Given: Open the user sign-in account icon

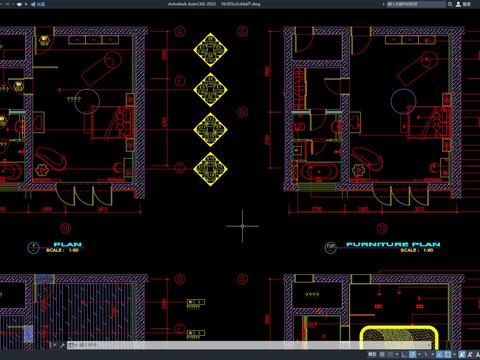Looking at the screenshot, I should 458,4.
